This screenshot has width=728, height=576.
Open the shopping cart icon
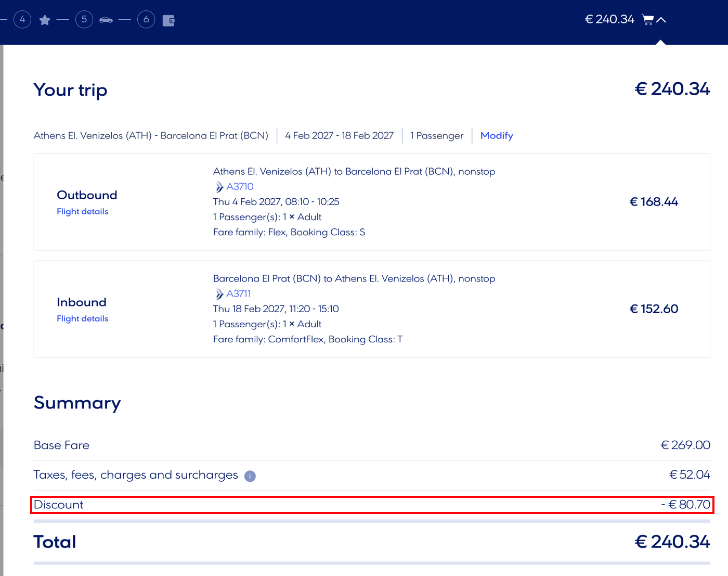[x=648, y=20]
